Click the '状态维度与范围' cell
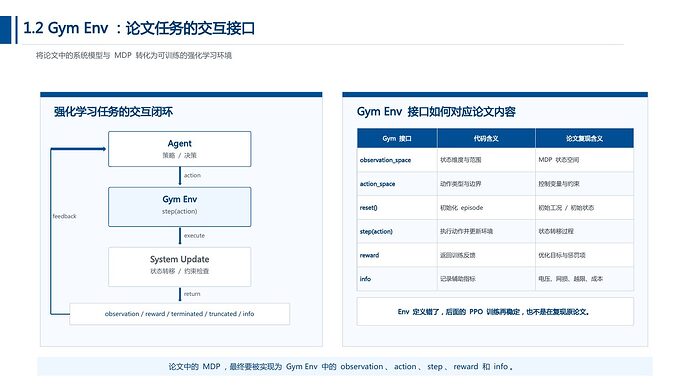The height and width of the screenshot is (388, 690). coord(486,160)
